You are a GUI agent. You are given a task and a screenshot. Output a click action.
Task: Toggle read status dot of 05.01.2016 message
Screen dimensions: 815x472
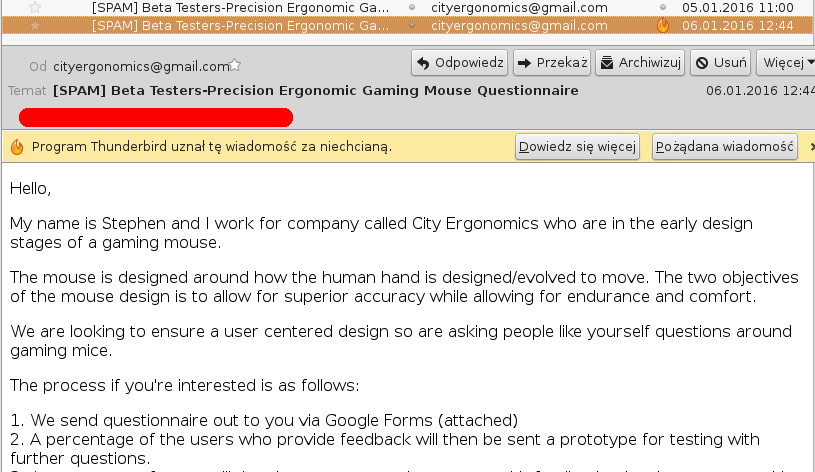(412, 7)
